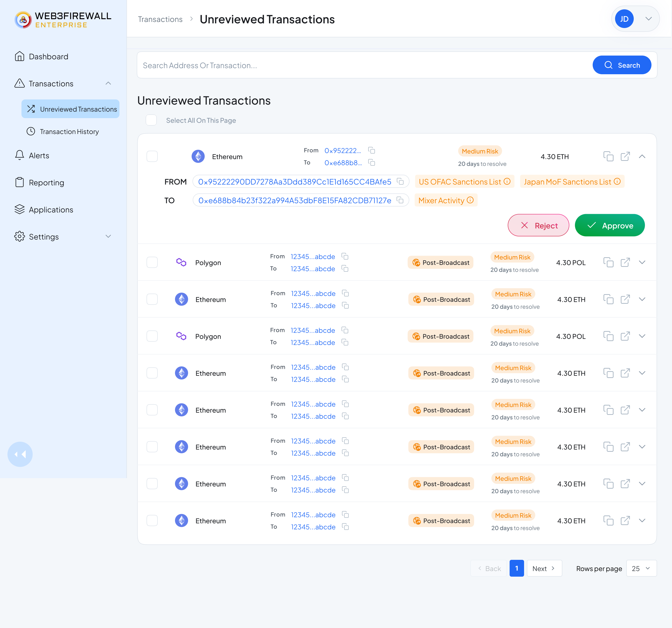Approve the expanded Ethereum transaction
Screen dimensions: 672x628
click(609, 226)
